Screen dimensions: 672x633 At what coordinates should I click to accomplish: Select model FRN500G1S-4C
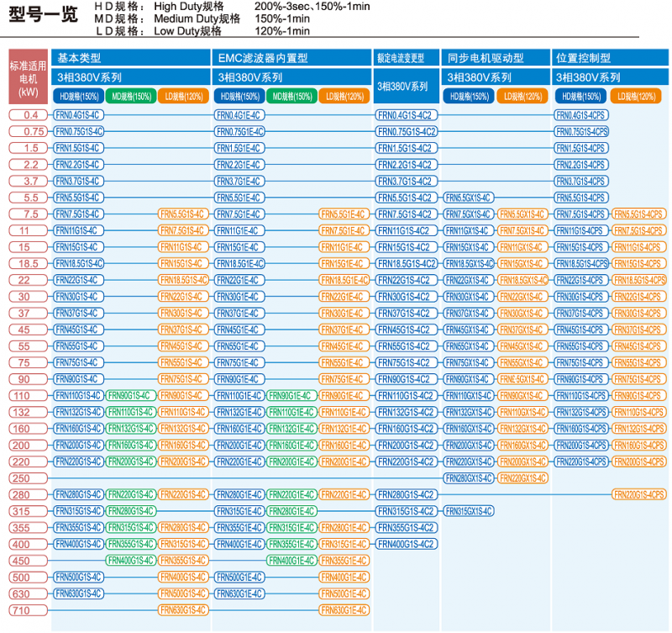(78, 578)
